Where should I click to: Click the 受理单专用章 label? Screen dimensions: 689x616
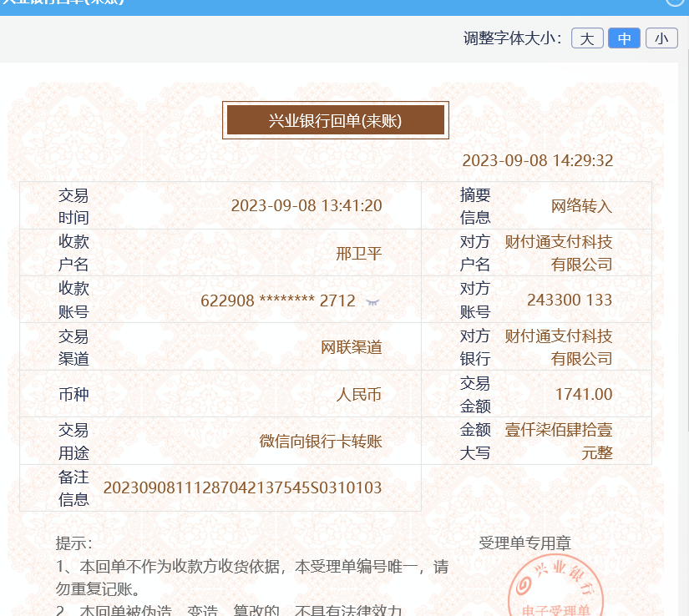pyautogui.click(x=524, y=543)
